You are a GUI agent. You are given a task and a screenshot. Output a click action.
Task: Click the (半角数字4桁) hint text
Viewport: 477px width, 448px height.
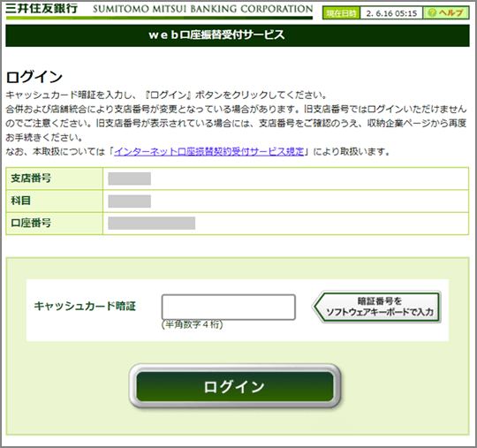coord(193,324)
